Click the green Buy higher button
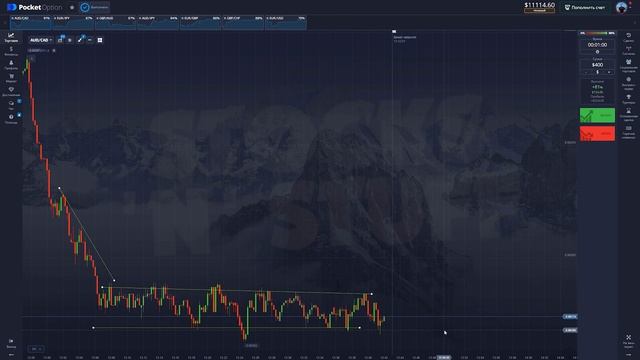The height and width of the screenshot is (360, 640). [597, 115]
